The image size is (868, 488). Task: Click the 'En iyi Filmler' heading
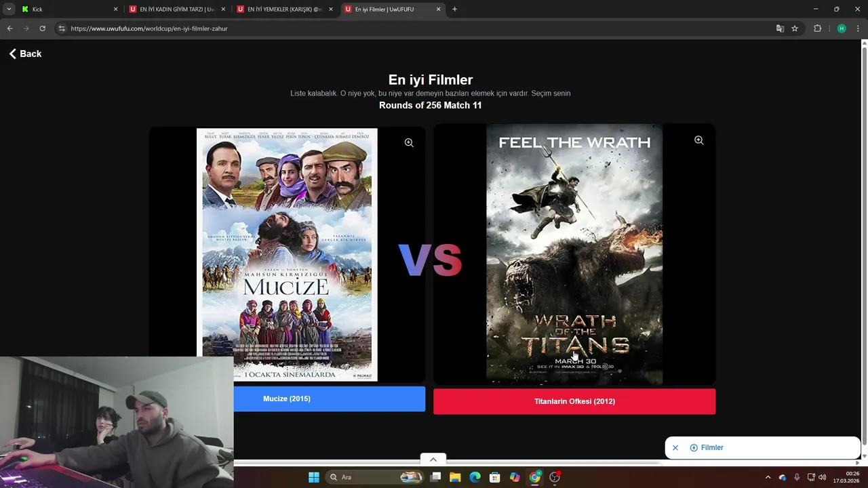431,80
